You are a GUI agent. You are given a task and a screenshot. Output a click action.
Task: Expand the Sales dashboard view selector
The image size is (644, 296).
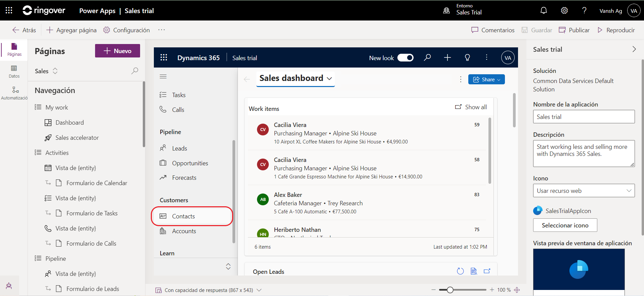[296, 78]
